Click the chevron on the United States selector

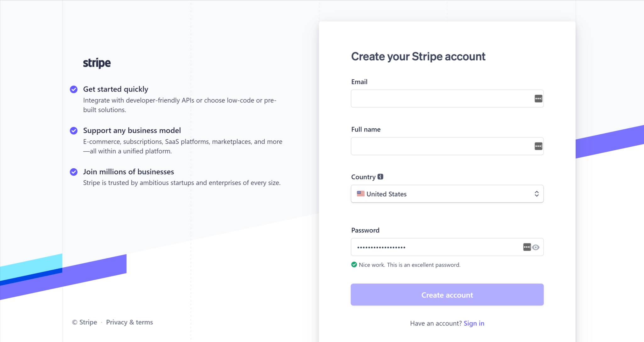point(537,194)
